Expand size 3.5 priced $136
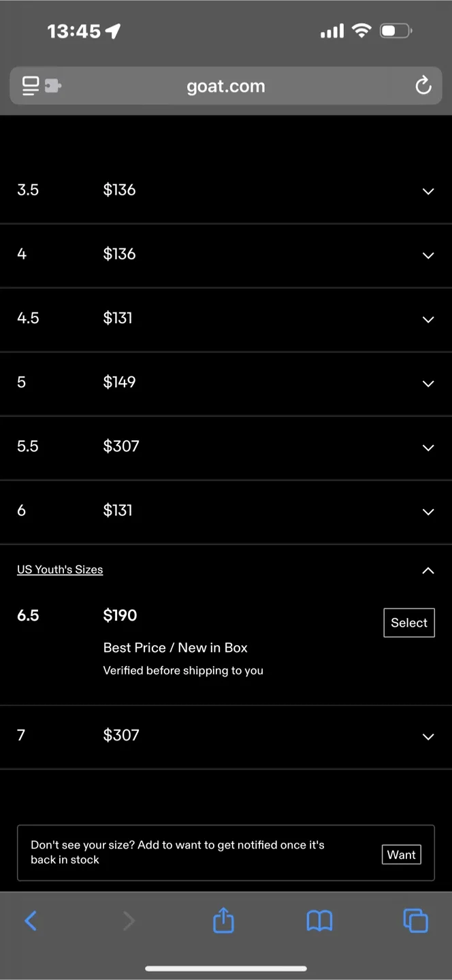452x980 pixels. [427, 191]
